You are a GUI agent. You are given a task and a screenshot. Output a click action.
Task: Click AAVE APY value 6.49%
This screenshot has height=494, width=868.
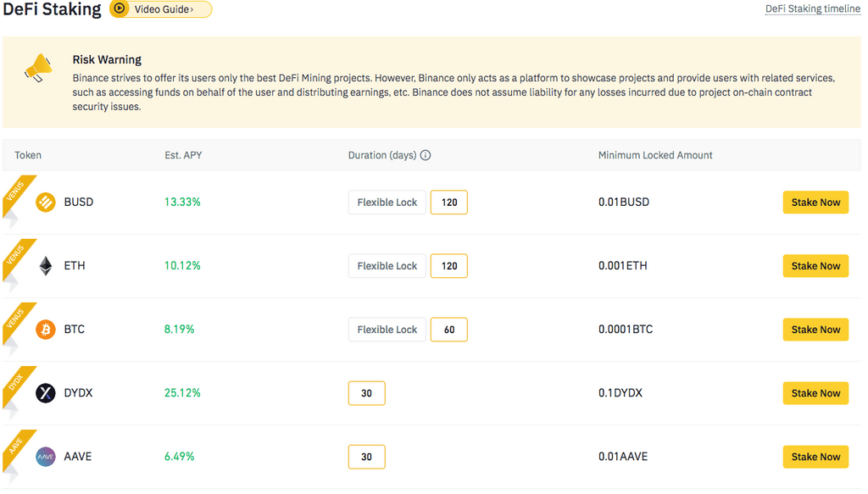(x=180, y=457)
